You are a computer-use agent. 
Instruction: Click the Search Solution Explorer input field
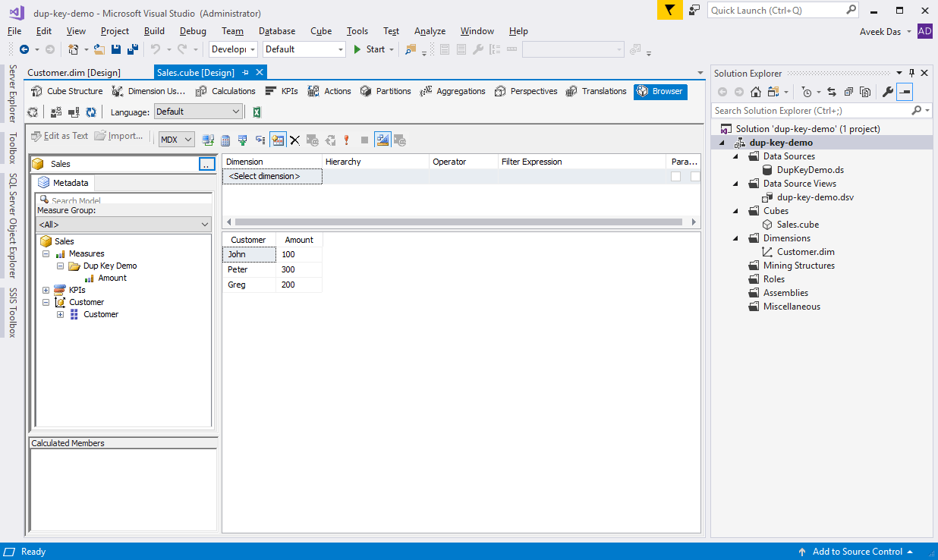[x=811, y=111]
